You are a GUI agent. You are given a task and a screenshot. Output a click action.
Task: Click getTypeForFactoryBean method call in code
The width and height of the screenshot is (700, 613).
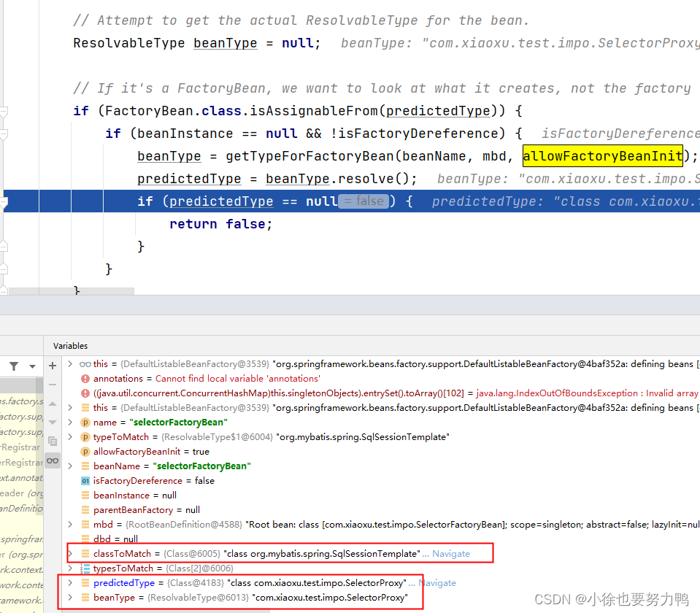coord(310,156)
